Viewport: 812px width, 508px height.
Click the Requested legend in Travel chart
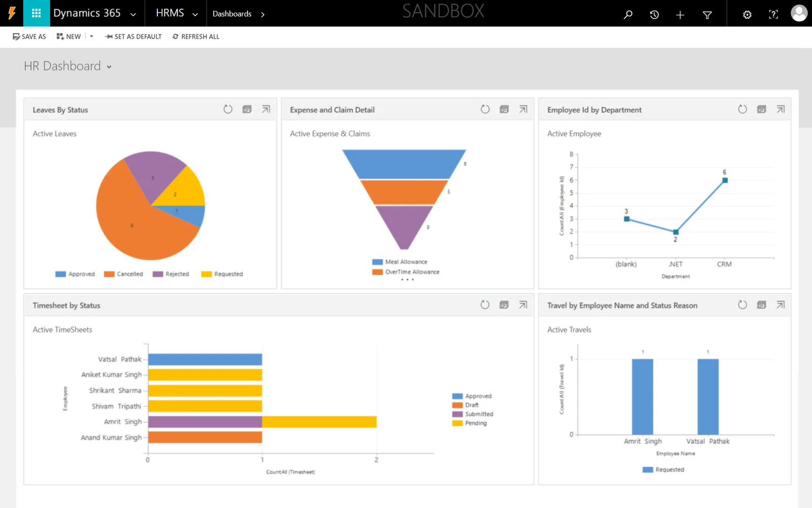click(x=664, y=470)
